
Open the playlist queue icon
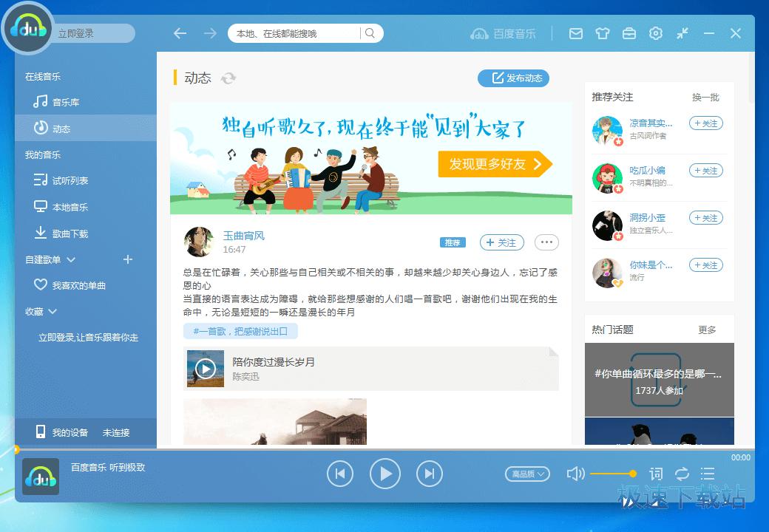[708, 474]
